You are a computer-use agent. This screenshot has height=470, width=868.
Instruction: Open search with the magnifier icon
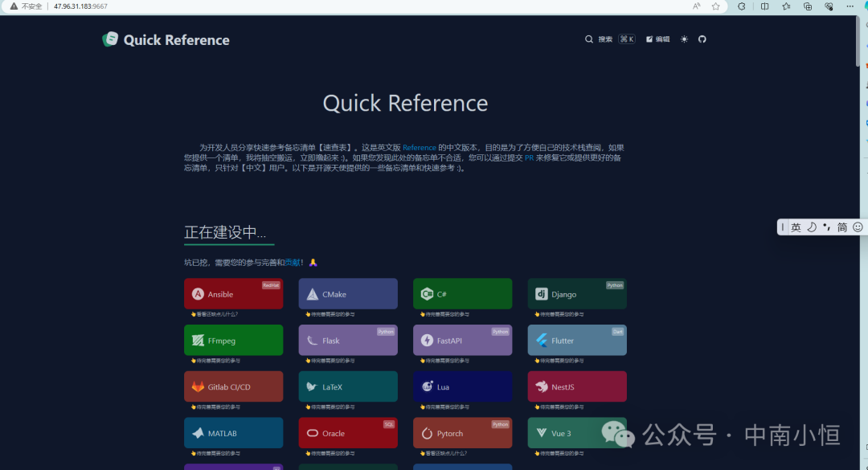pos(589,39)
